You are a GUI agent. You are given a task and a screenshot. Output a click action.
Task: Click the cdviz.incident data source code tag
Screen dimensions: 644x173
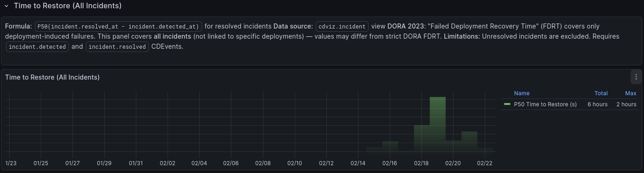[342, 27]
